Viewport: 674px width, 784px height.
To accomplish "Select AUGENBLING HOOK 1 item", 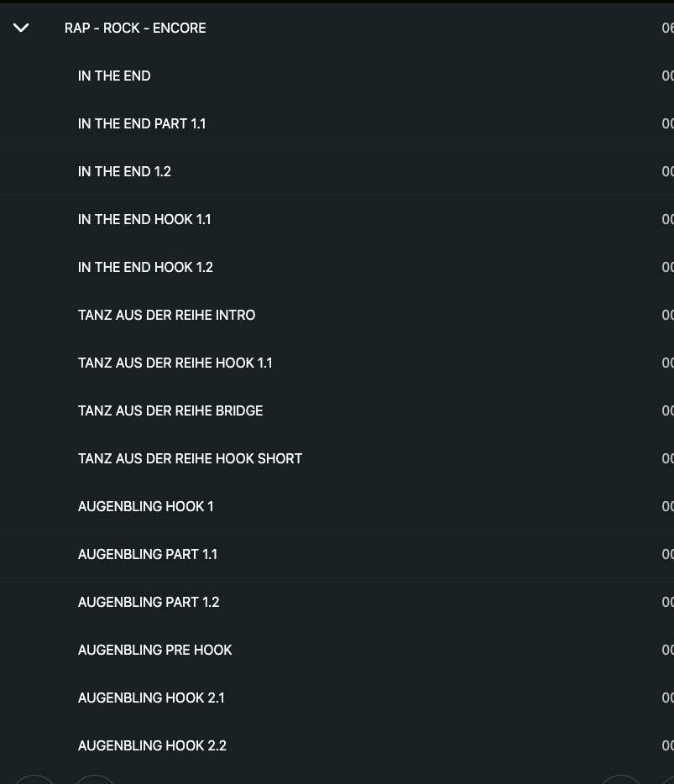I will (145, 506).
